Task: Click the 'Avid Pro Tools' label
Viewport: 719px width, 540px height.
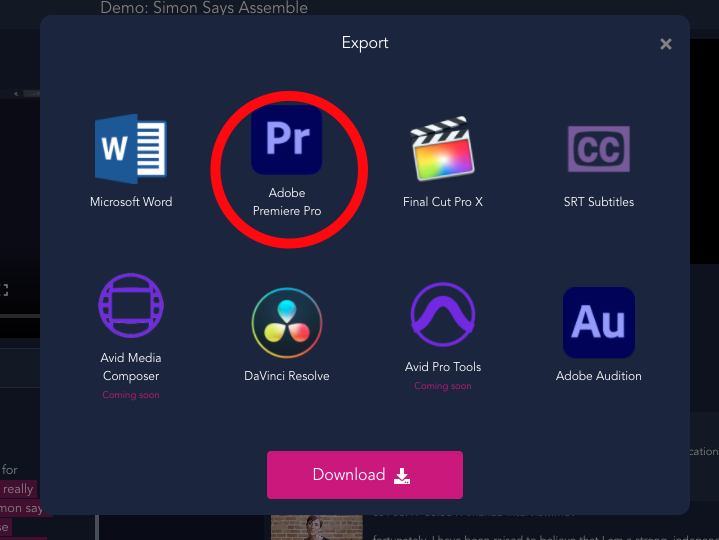Action: pos(443,367)
